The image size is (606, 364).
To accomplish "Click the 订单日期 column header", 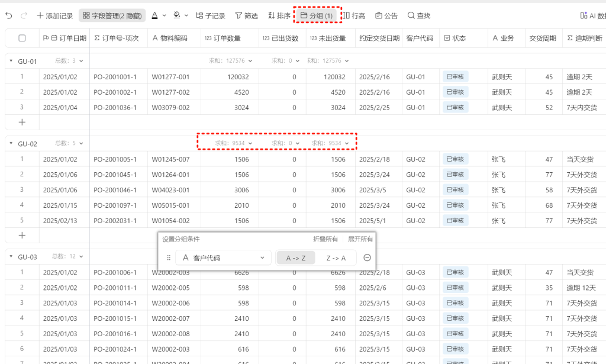I will coord(65,38).
